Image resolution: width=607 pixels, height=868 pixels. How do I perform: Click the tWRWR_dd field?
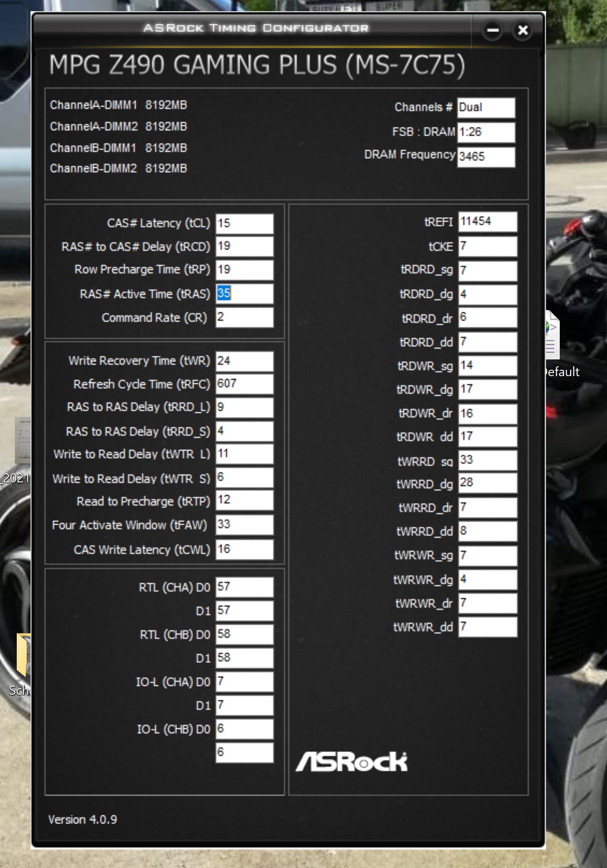[488, 627]
